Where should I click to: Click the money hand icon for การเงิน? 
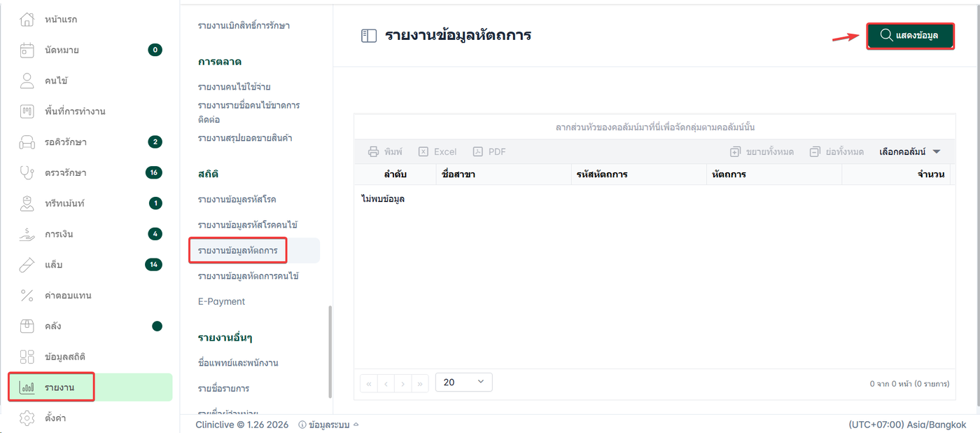click(x=27, y=234)
